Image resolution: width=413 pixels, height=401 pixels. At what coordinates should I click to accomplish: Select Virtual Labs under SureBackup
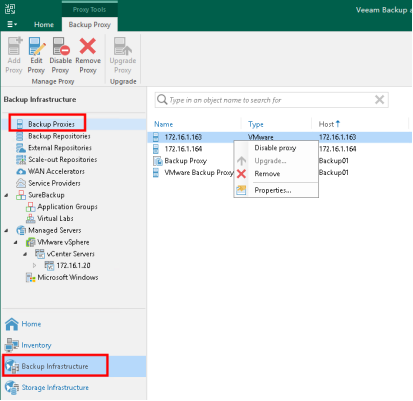55,218
